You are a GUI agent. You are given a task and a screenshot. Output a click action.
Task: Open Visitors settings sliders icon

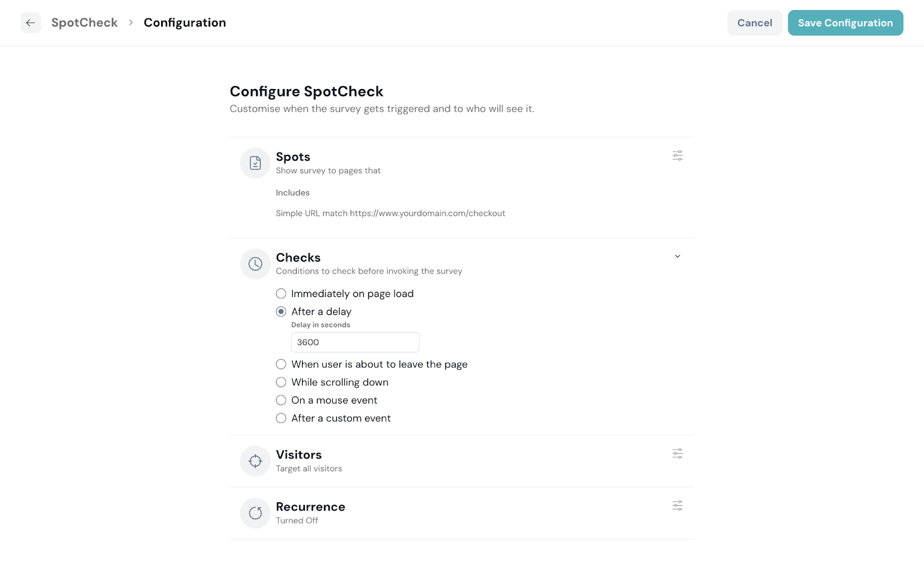(x=677, y=454)
